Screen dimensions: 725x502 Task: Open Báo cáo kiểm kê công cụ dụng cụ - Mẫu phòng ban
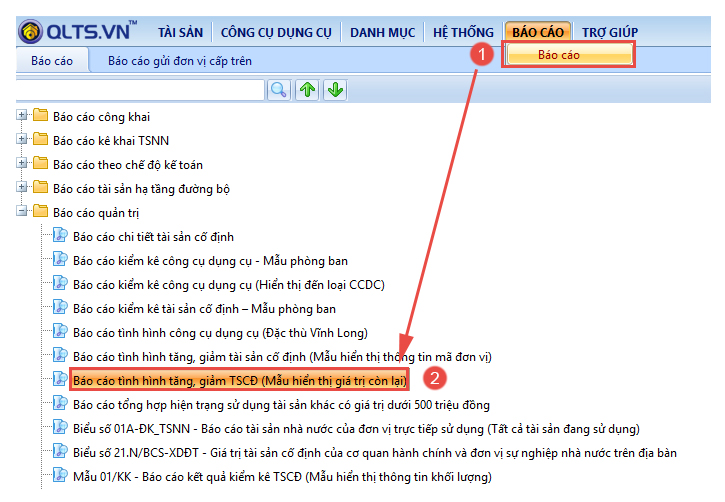click(x=210, y=261)
